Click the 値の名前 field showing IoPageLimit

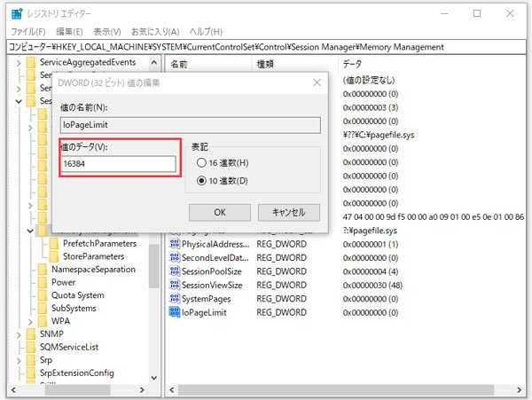click(191, 125)
